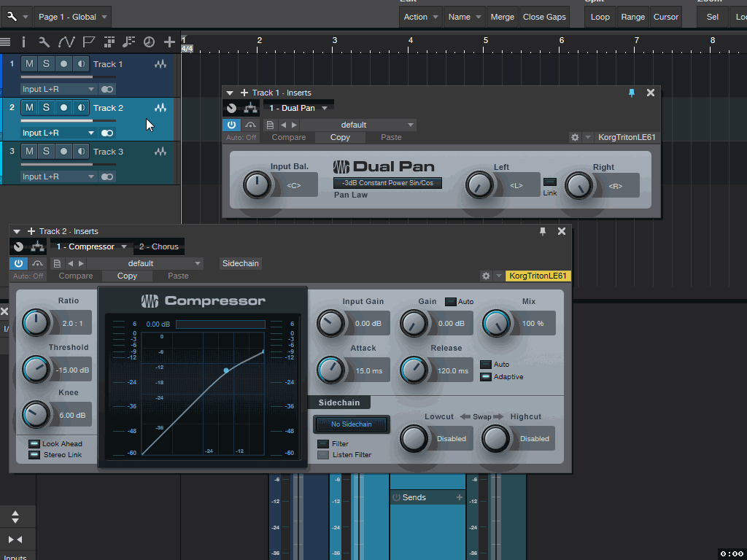Pin the Track 1 Inserts window
Screen dimensions: 747x560
coord(632,93)
